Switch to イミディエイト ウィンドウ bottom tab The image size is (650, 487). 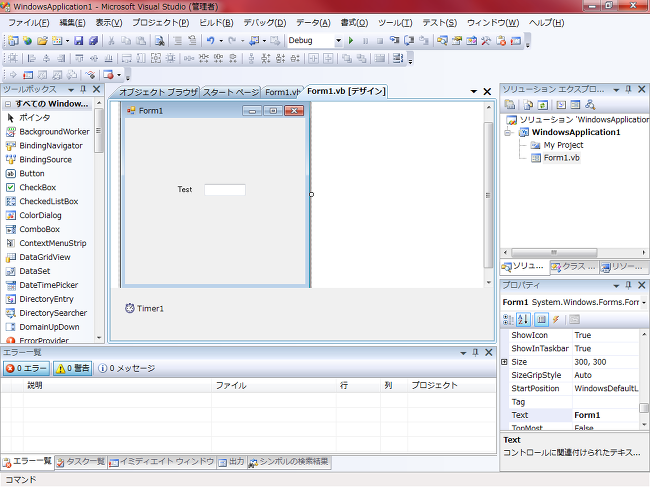[161, 462]
